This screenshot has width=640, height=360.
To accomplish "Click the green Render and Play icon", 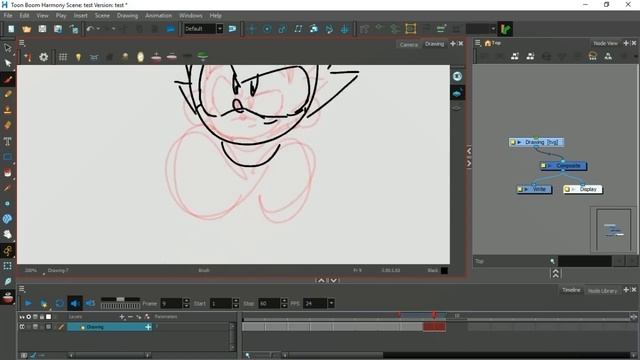I will pyautogui.click(x=505, y=29).
